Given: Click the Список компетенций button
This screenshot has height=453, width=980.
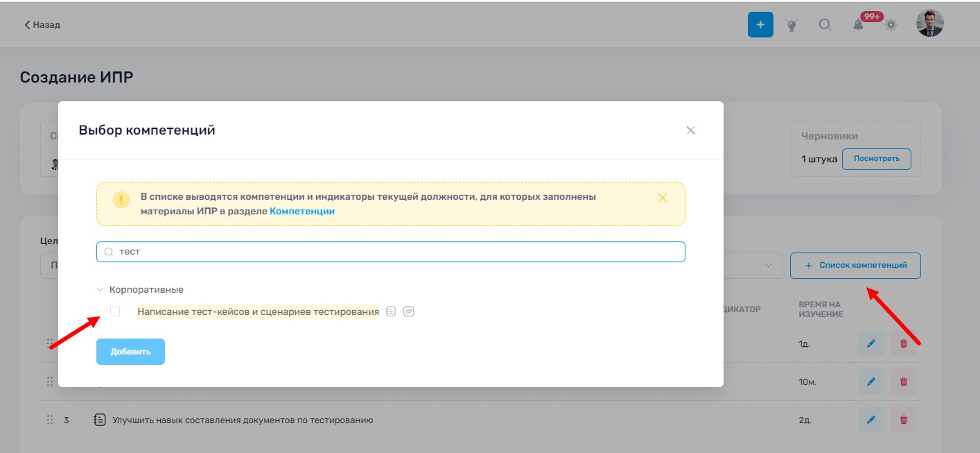Looking at the screenshot, I should click(x=855, y=266).
